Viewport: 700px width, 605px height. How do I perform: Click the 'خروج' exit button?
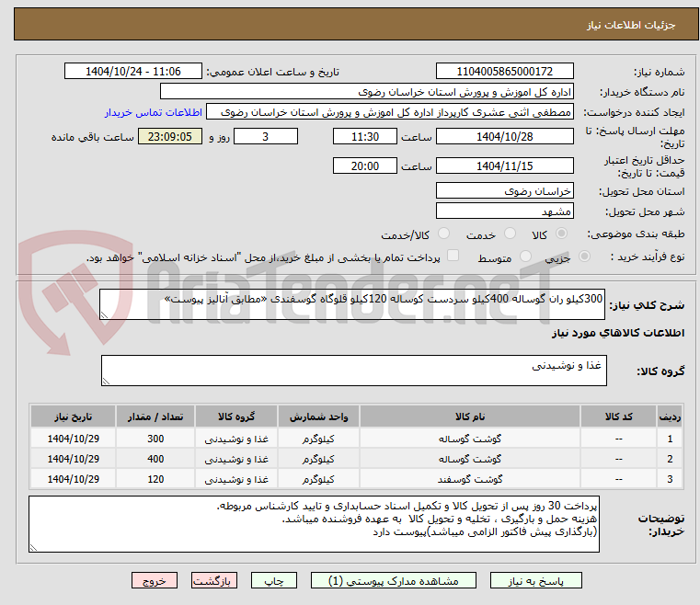pyautogui.click(x=154, y=580)
